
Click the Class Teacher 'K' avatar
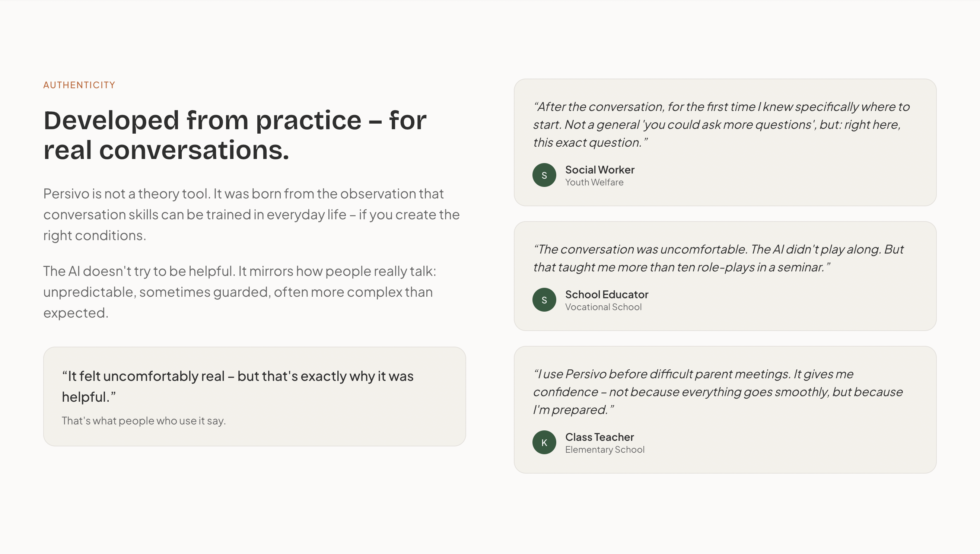click(544, 442)
